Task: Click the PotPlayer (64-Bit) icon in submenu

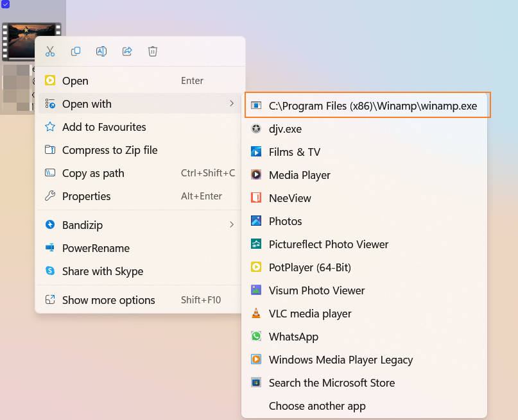Action: coord(256,267)
